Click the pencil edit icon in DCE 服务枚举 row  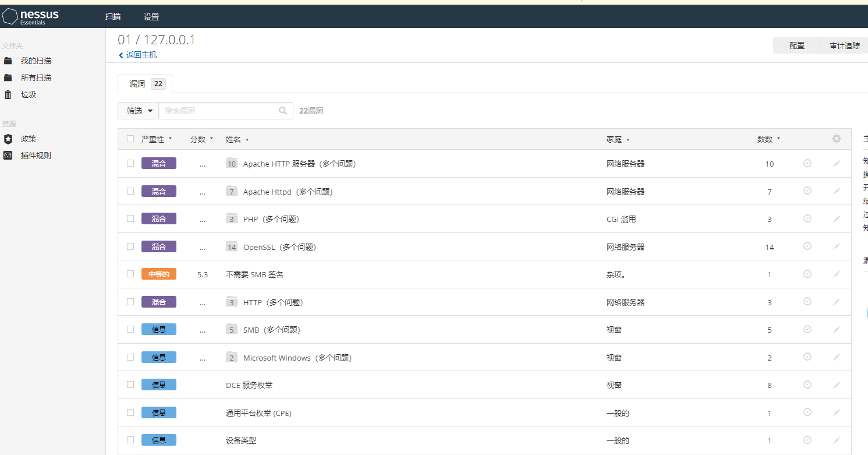point(837,385)
